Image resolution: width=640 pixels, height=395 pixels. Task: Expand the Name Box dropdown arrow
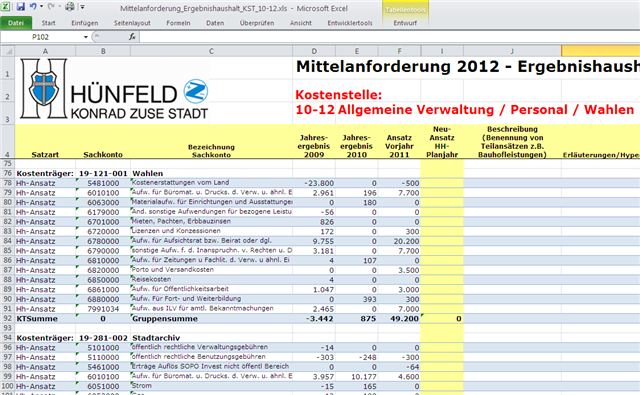pos(86,37)
